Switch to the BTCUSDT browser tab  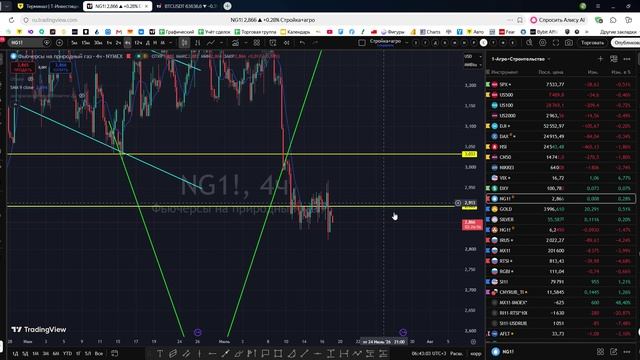[x=188, y=6]
